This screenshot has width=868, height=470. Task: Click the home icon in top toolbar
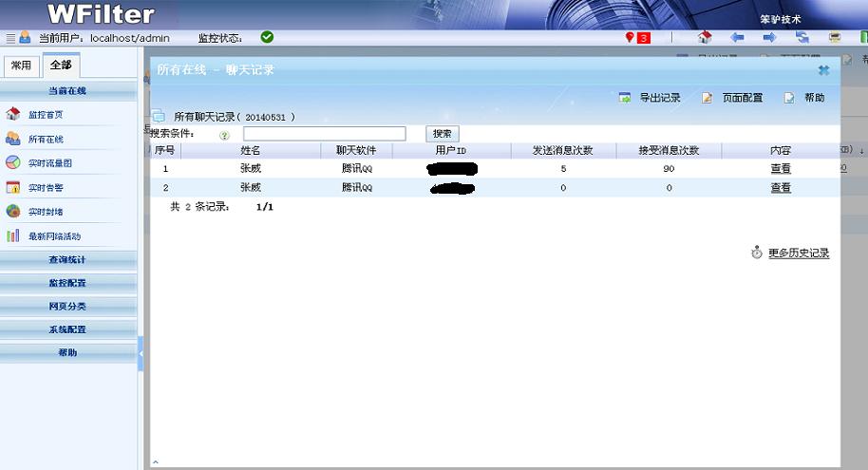(x=704, y=38)
